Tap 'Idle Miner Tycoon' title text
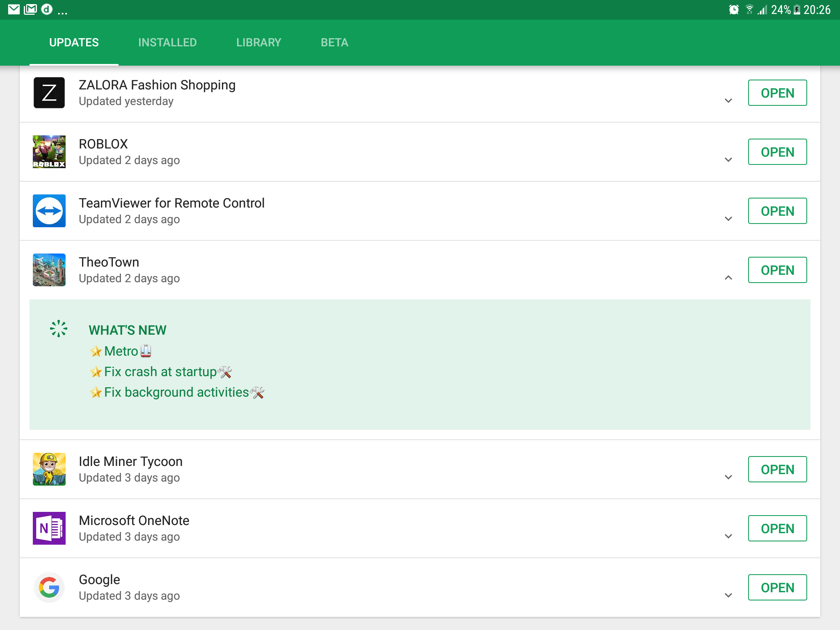Image resolution: width=840 pixels, height=630 pixels. [x=130, y=461]
